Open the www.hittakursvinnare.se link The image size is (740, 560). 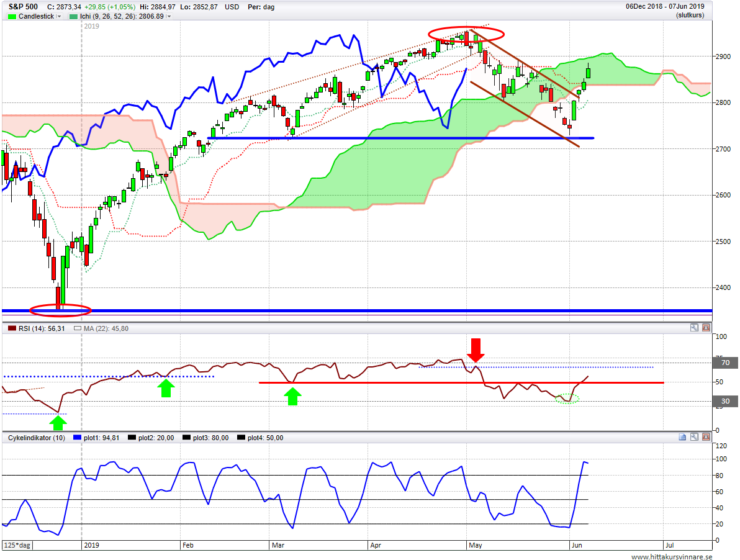tap(672, 557)
